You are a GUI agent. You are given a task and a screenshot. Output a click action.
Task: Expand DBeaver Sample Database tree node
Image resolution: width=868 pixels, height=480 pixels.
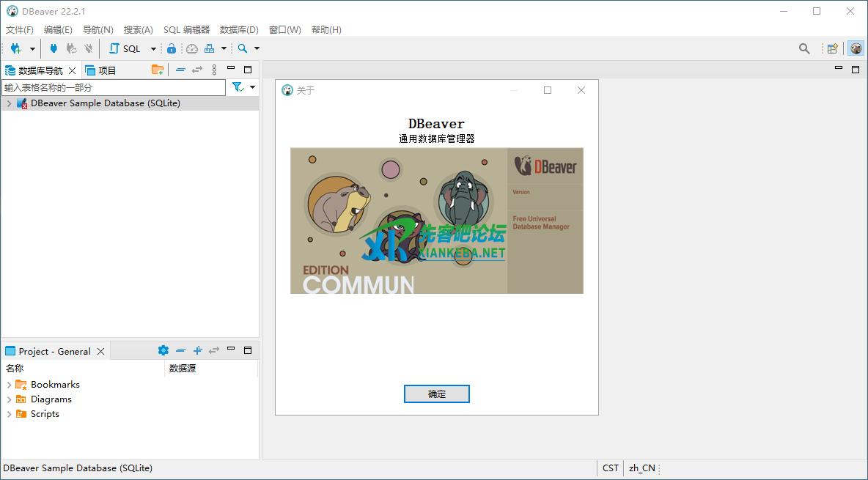9,103
